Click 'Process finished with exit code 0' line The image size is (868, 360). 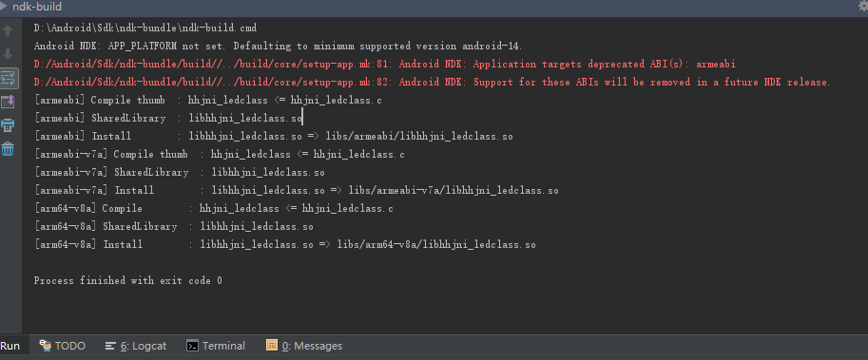tap(128, 281)
